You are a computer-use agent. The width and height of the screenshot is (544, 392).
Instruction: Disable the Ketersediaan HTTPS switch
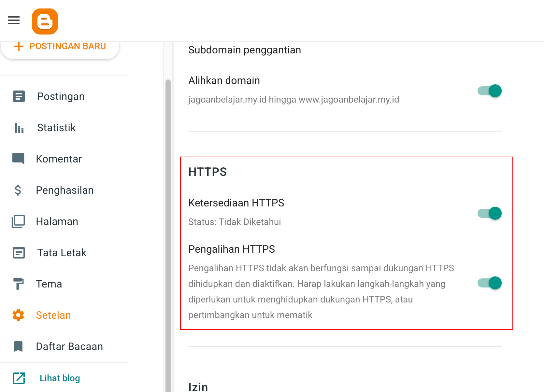(x=490, y=213)
